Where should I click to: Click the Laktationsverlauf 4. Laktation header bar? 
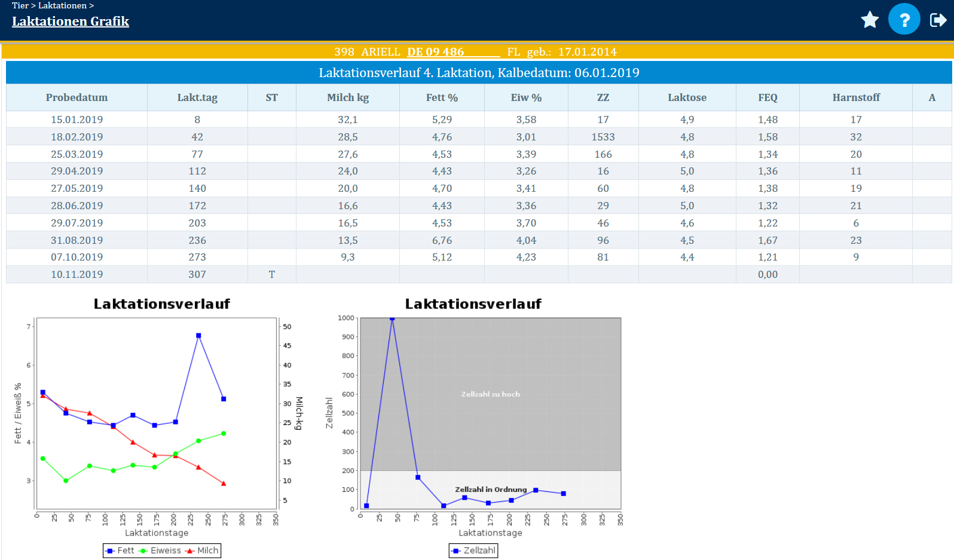coord(478,73)
